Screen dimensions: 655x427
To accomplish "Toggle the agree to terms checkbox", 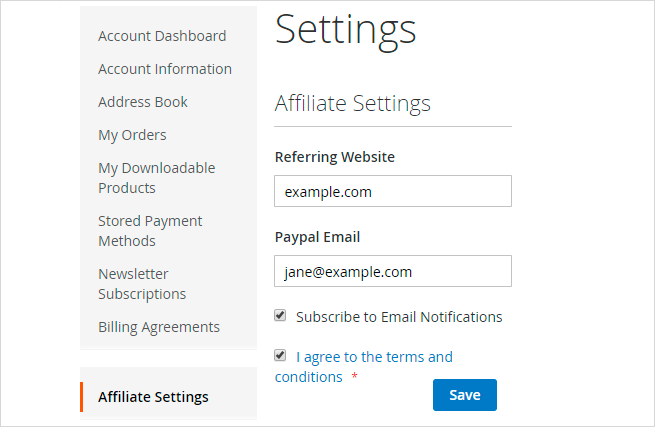I will click(280, 355).
